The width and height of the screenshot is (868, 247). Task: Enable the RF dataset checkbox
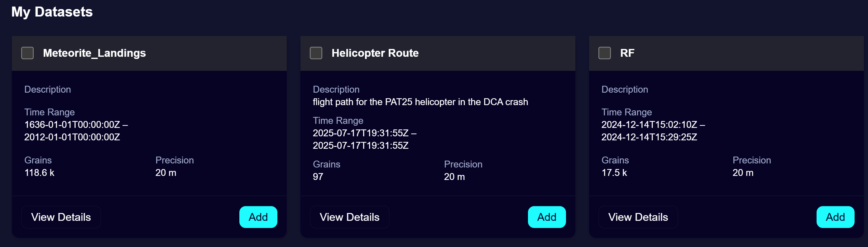point(604,53)
